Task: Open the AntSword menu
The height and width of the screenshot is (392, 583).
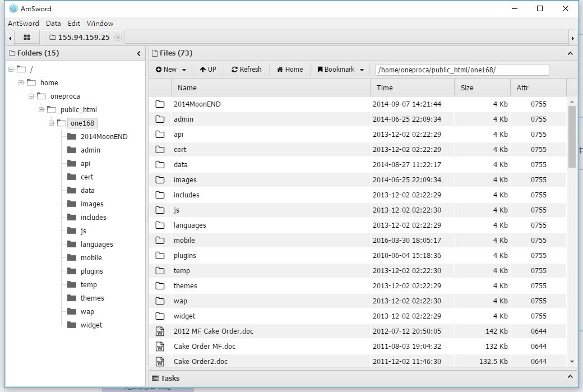Action: [x=24, y=24]
